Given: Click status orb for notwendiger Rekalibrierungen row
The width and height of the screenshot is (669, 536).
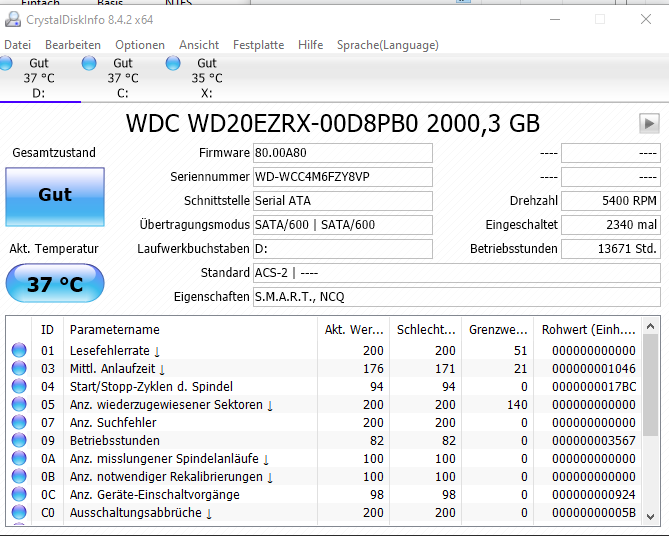Looking at the screenshot, I should coord(19,476).
